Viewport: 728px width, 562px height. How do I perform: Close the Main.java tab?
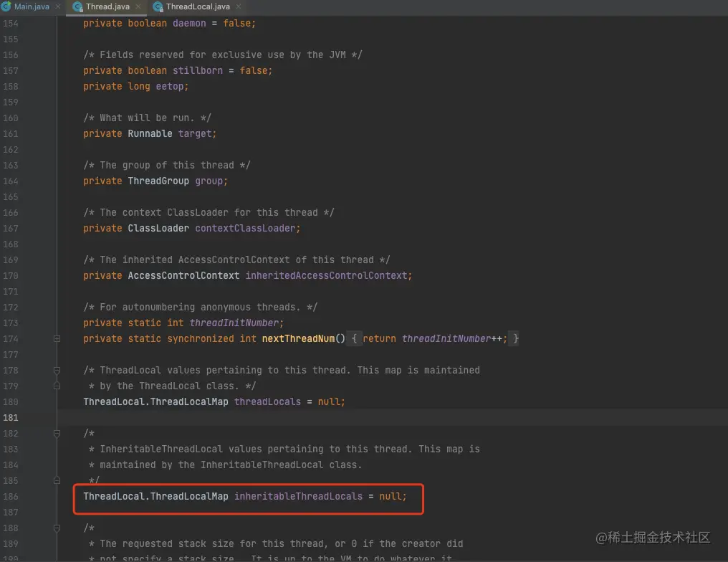pyautogui.click(x=58, y=6)
